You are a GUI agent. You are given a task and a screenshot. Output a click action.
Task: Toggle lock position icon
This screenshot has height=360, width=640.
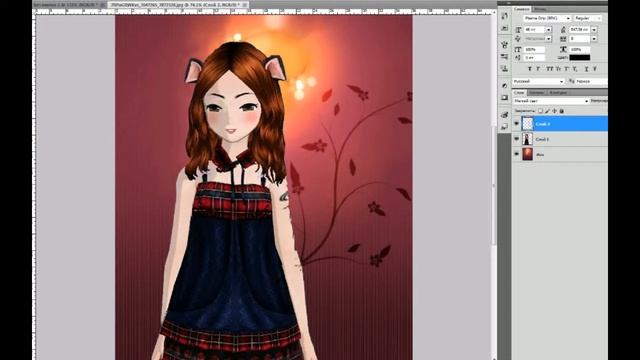pos(554,111)
